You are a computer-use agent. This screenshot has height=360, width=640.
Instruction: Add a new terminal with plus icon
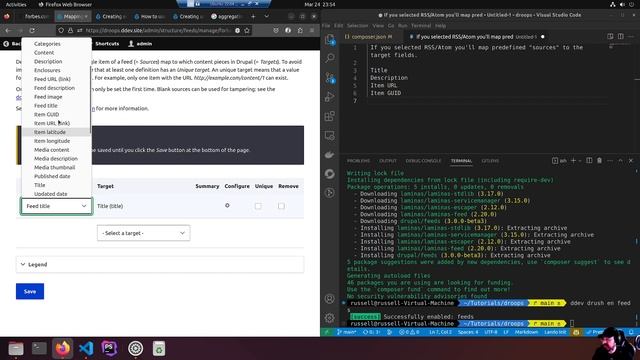(x=573, y=161)
